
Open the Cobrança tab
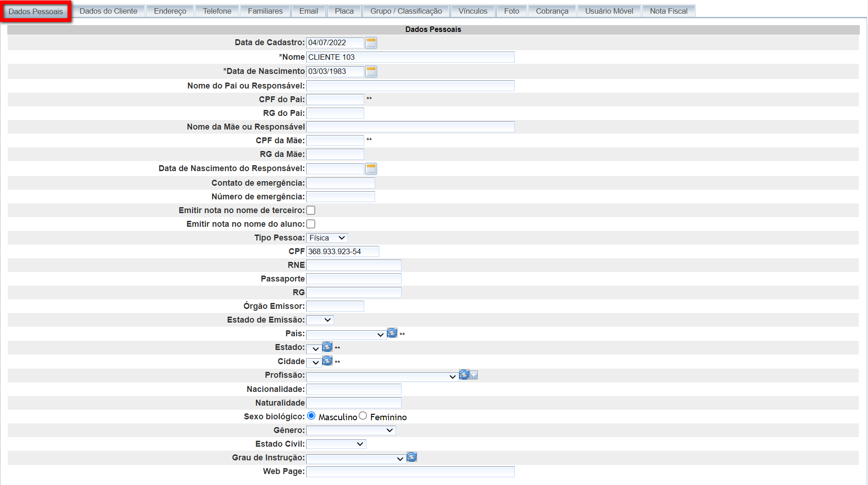552,11
